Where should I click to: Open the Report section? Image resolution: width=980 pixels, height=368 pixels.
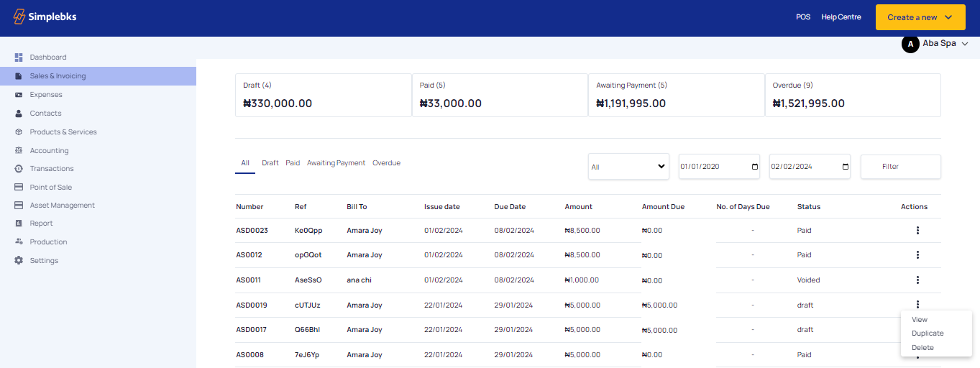coord(41,224)
